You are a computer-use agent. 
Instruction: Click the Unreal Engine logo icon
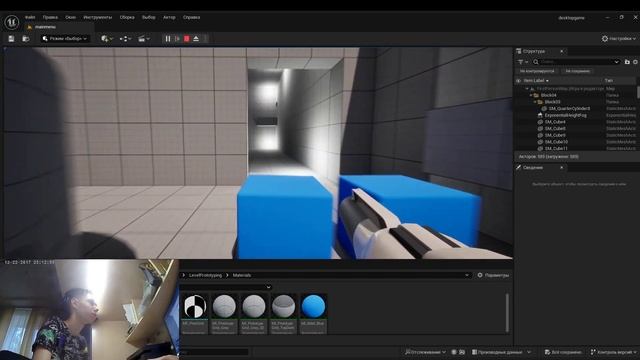tap(11, 22)
